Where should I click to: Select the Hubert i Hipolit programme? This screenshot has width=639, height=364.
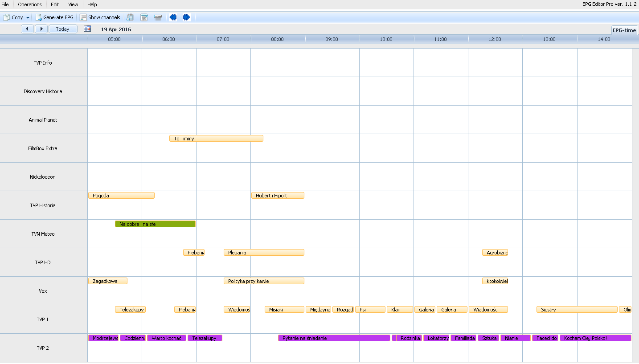[x=278, y=196]
